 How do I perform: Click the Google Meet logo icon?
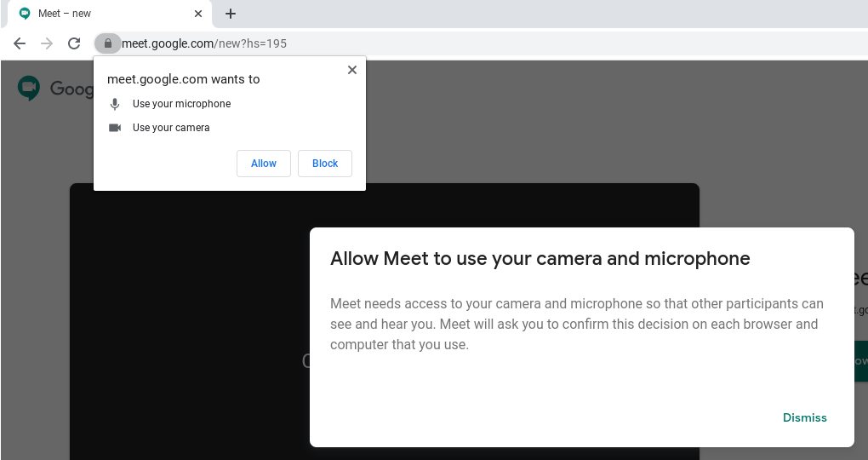29,88
